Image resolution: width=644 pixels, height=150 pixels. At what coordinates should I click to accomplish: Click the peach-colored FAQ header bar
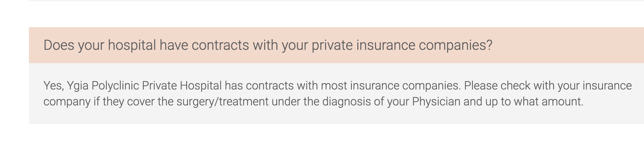click(x=336, y=45)
